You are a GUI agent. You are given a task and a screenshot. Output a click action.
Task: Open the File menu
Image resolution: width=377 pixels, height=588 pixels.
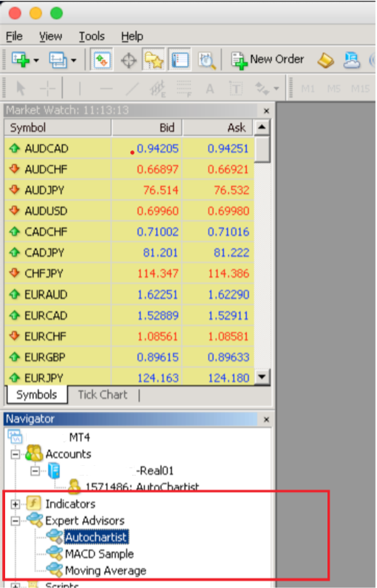14,36
